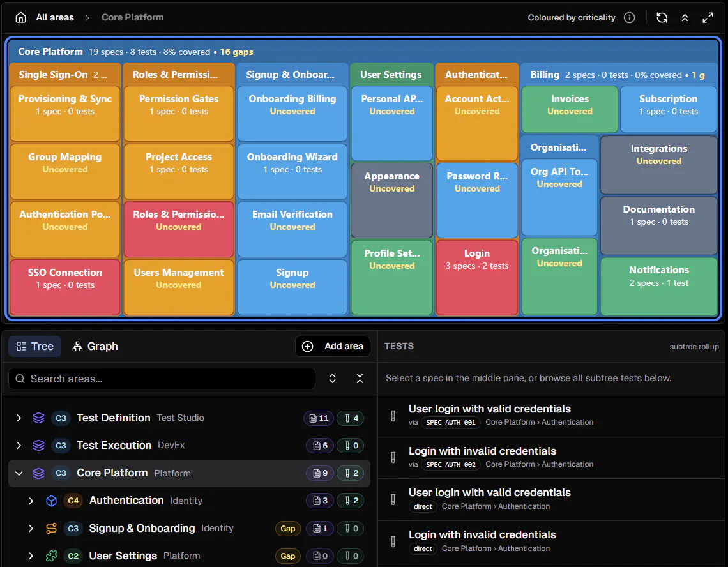
Task: Expand the Signup & Onboarding row
Action: [x=31, y=529]
